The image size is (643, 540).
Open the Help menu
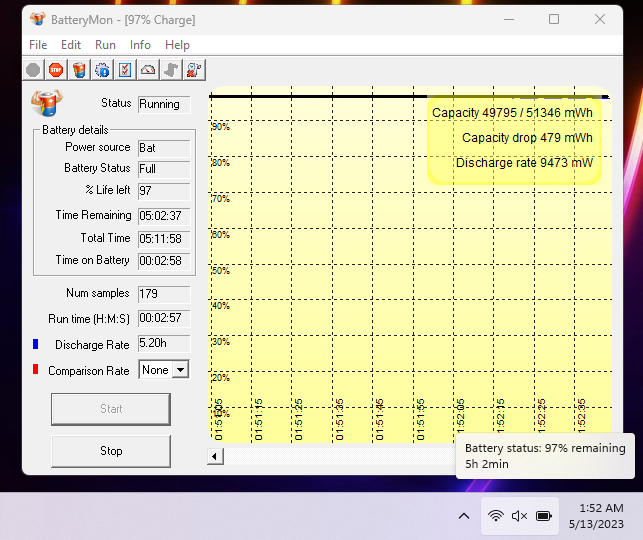[177, 45]
